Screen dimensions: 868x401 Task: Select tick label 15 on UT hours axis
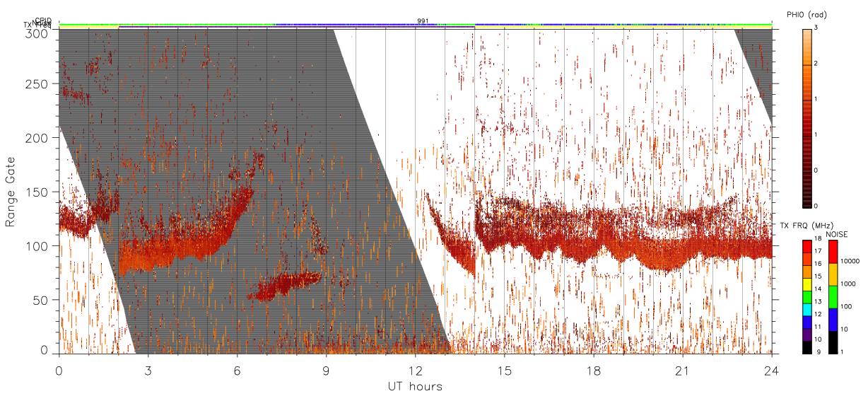point(505,371)
